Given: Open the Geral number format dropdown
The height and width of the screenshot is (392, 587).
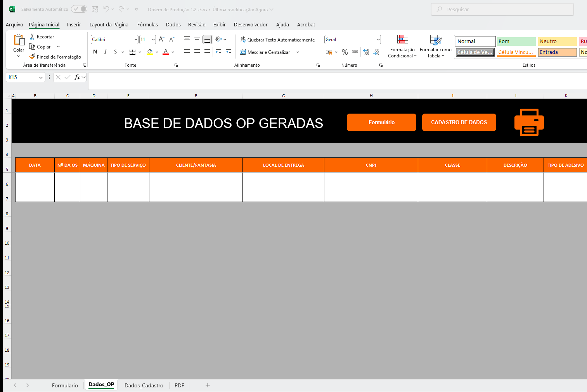Looking at the screenshot, I should 378,40.
